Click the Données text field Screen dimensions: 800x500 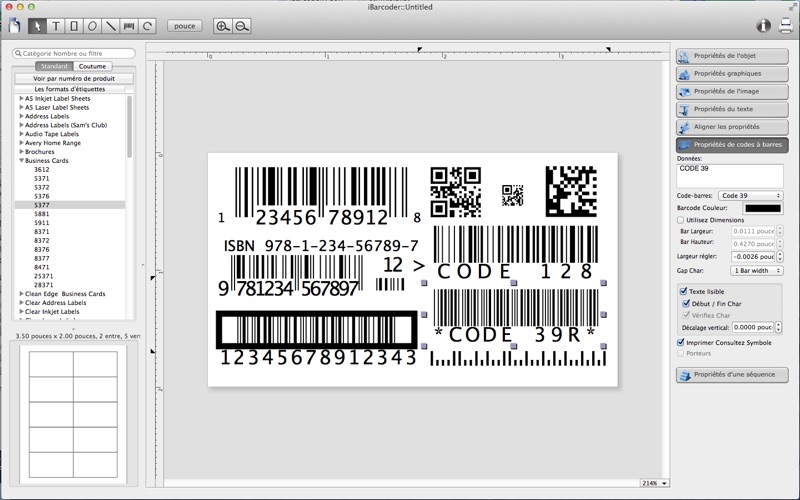tap(730, 176)
